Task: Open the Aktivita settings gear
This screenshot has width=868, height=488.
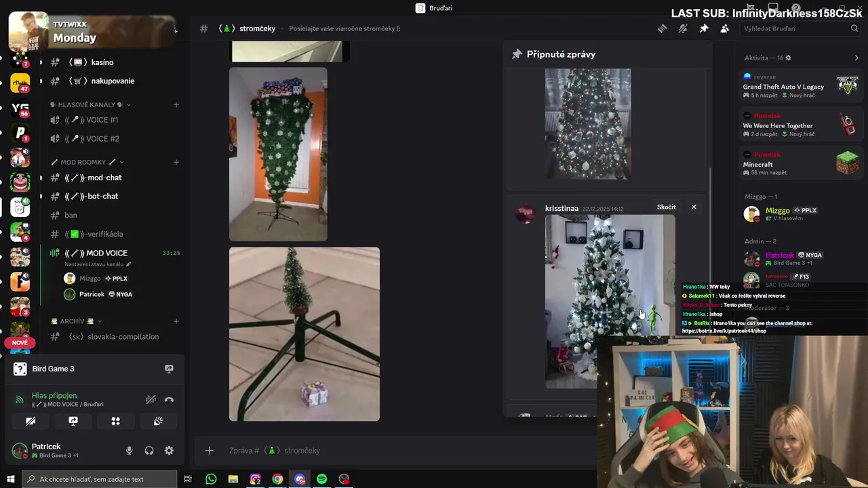Action: [x=788, y=58]
